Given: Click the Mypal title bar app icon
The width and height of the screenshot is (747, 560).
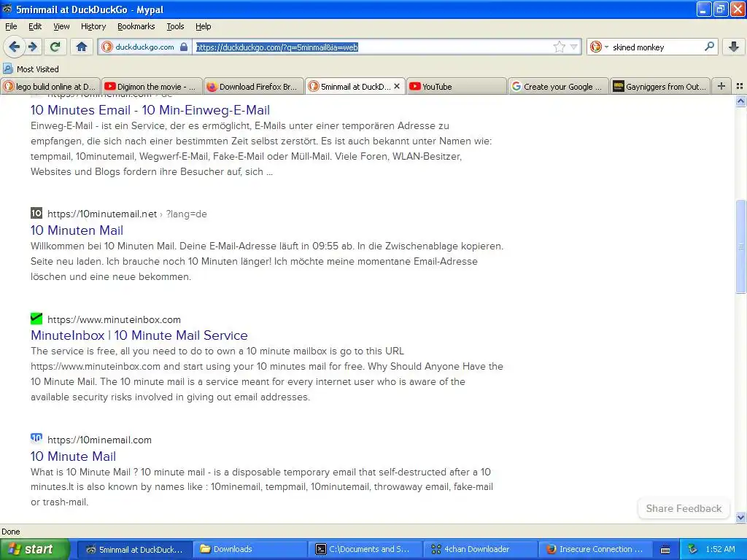Looking at the screenshot, I should pos(7,9).
